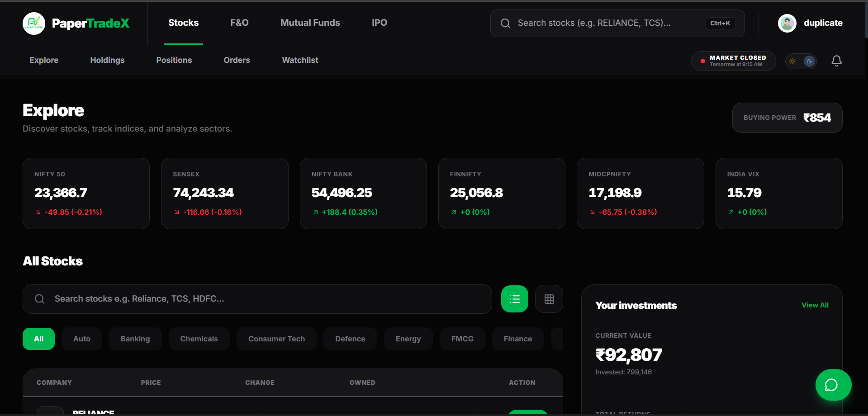The image size is (868, 416).
Task: Switch to dark theme moon icon
Action: click(809, 61)
